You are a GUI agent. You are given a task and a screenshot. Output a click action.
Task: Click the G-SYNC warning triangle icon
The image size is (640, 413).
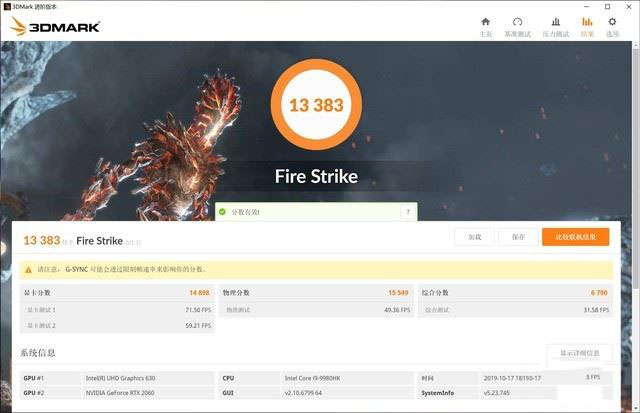(x=29, y=270)
